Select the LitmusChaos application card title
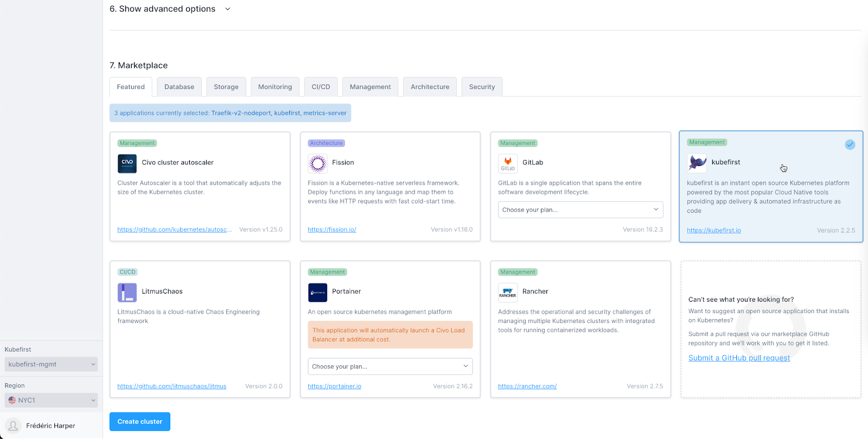The height and width of the screenshot is (439, 868). 162,291
